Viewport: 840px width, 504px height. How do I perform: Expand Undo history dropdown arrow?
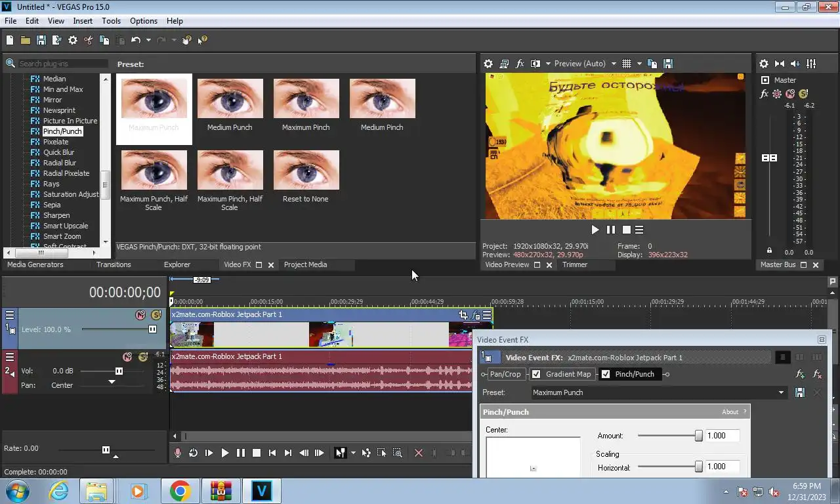pos(148,40)
